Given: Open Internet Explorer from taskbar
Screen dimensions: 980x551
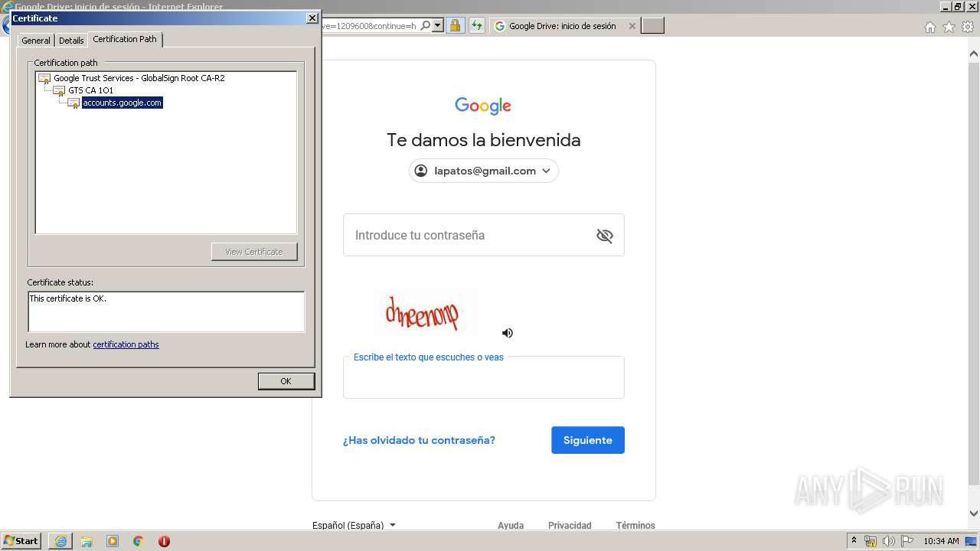Looking at the screenshot, I should tap(60, 541).
